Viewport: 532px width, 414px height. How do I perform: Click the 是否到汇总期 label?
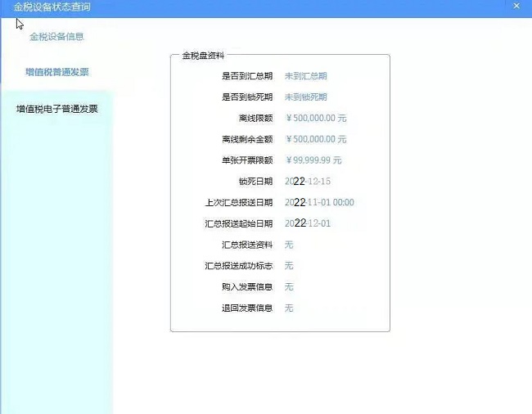point(247,76)
